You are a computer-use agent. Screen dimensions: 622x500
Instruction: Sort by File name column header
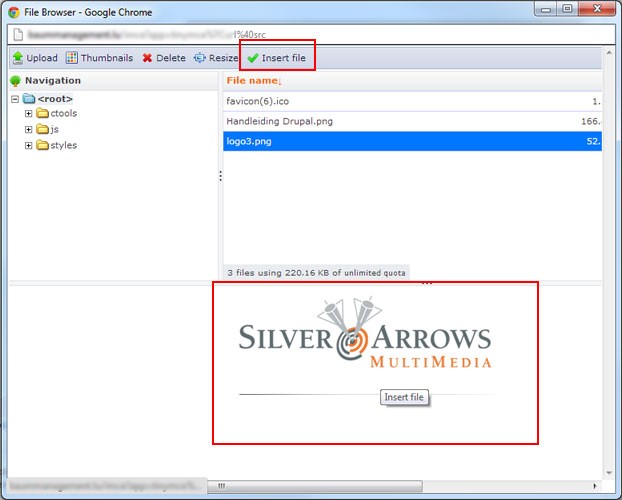click(x=254, y=81)
